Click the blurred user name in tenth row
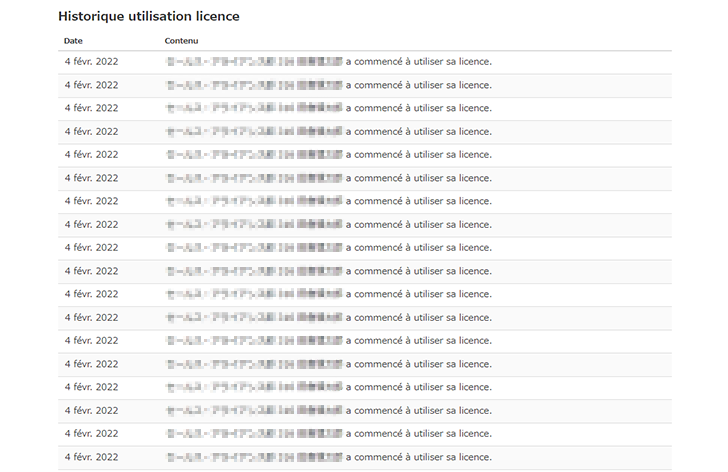 click(254, 271)
